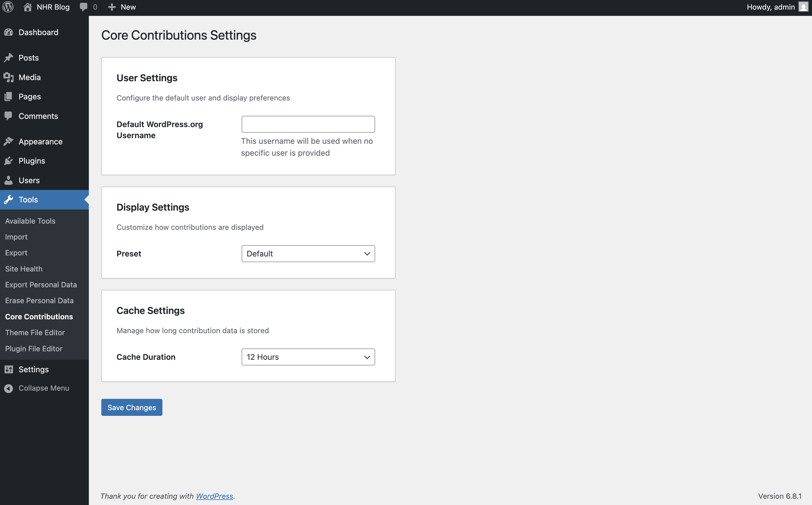Image resolution: width=812 pixels, height=505 pixels.
Task: Open the Dashboard menu
Action: (44, 32)
